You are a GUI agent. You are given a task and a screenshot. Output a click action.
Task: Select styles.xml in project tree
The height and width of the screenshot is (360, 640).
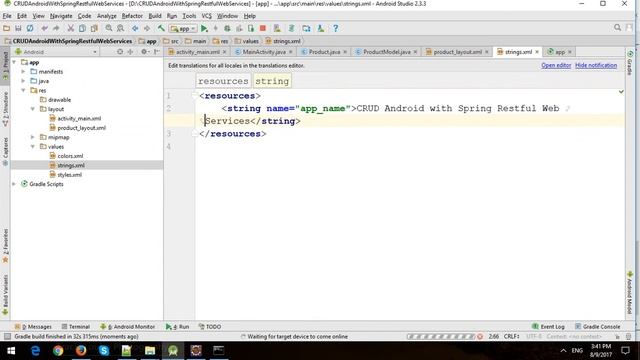[65, 175]
